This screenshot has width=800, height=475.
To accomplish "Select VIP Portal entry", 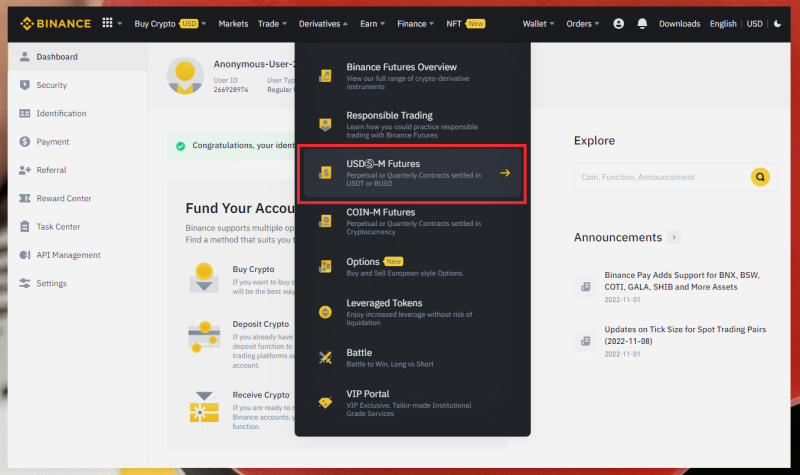I will click(412, 403).
